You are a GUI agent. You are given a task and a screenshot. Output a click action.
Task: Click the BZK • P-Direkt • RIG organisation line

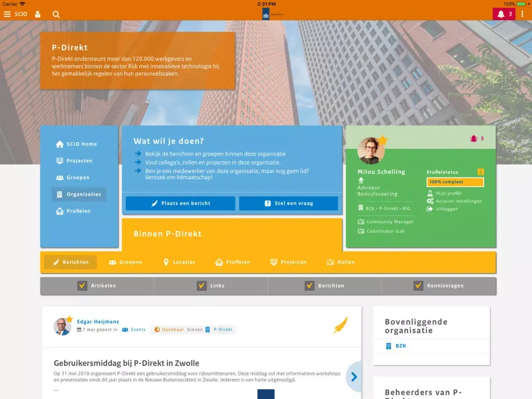click(x=384, y=208)
